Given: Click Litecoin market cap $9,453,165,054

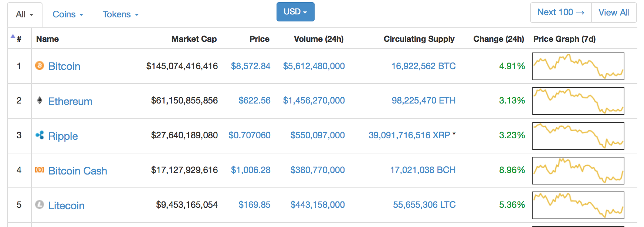Looking at the screenshot, I should [x=187, y=205].
